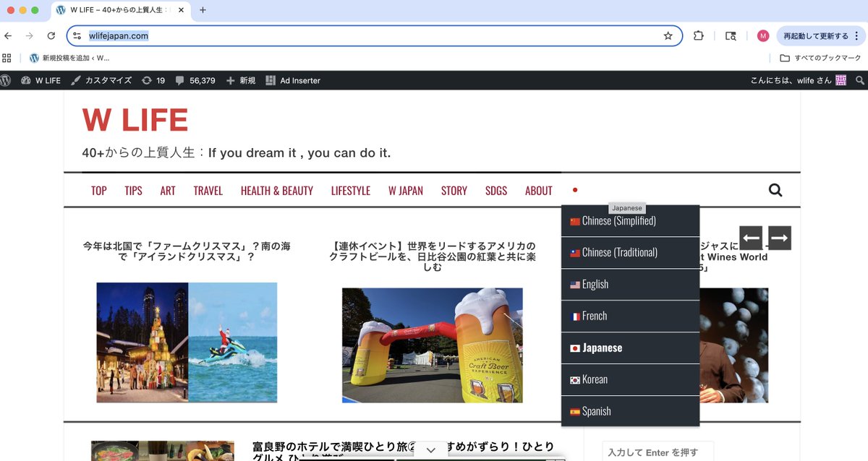Open the craft beer inflatable arch thumbnail

coord(433,345)
